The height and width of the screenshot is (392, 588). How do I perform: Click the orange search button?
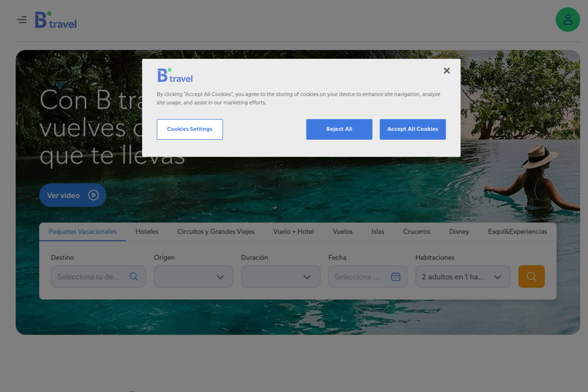coord(531,277)
